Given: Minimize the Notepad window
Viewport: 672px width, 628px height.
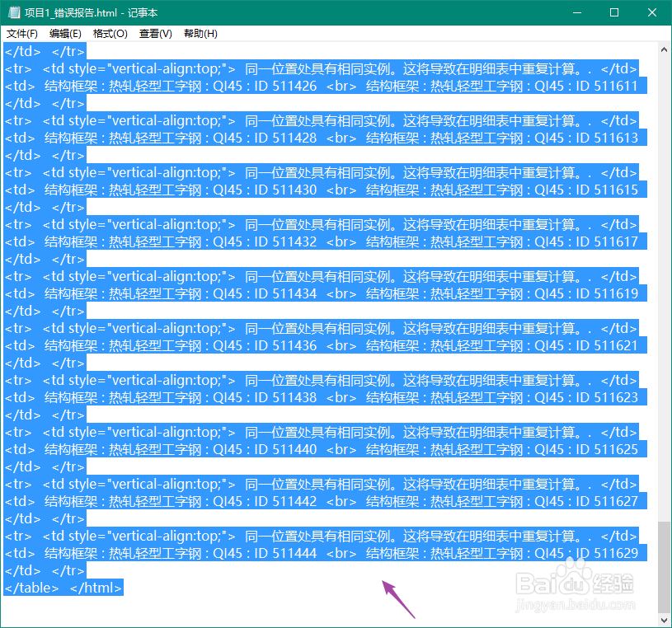Looking at the screenshot, I should click(x=577, y=12).
